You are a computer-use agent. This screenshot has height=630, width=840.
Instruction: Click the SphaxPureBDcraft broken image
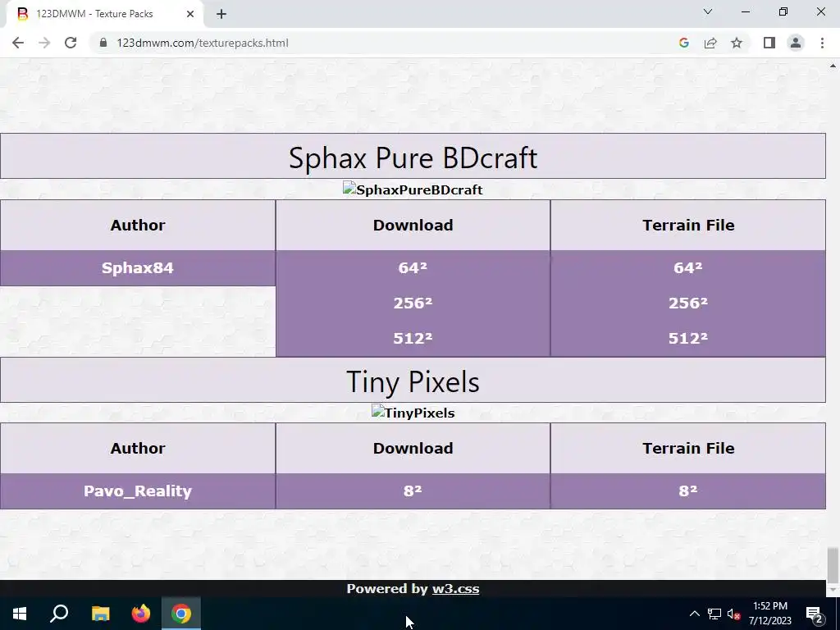coord(413,189)
